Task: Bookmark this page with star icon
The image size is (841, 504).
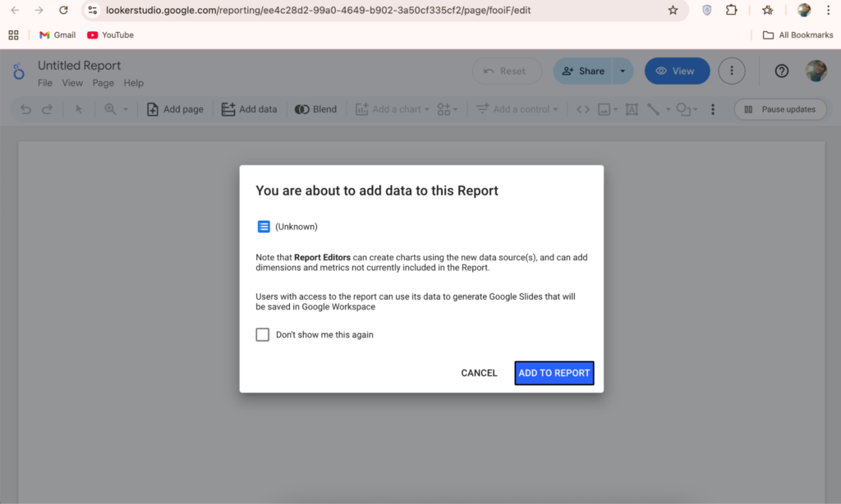Action: pyautogui.click(x=673, y=11)
